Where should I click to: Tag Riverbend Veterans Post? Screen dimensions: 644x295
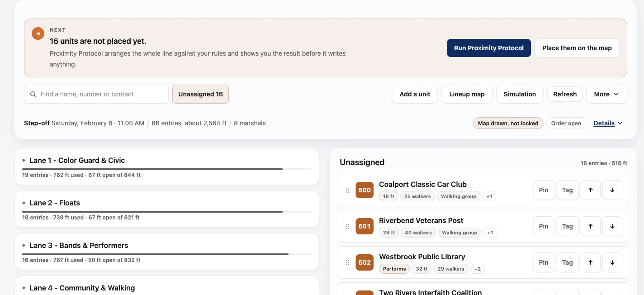click(x=567, y=226)
